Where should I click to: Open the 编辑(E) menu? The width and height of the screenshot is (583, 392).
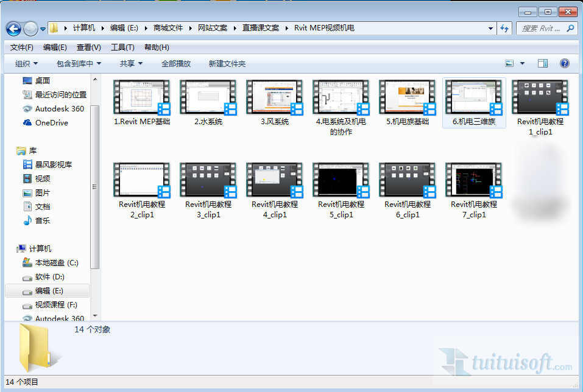55,47
